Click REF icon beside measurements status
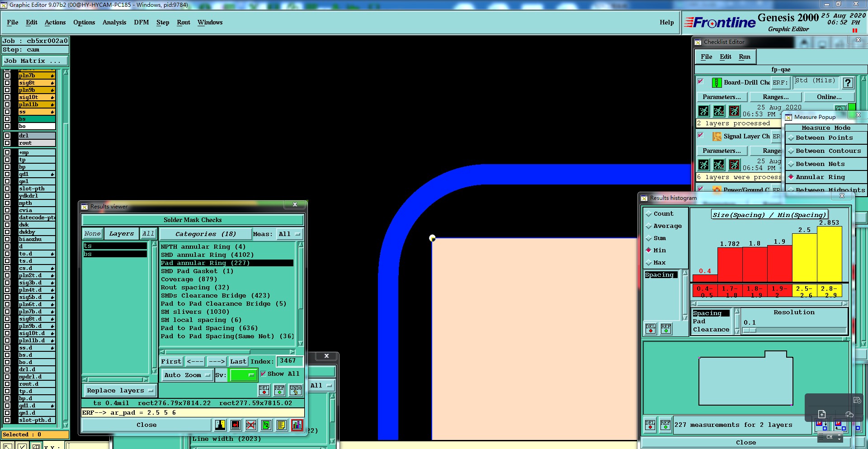Viewport: 868px width, 449px height. pyautogui.click(x=665, y=425)
